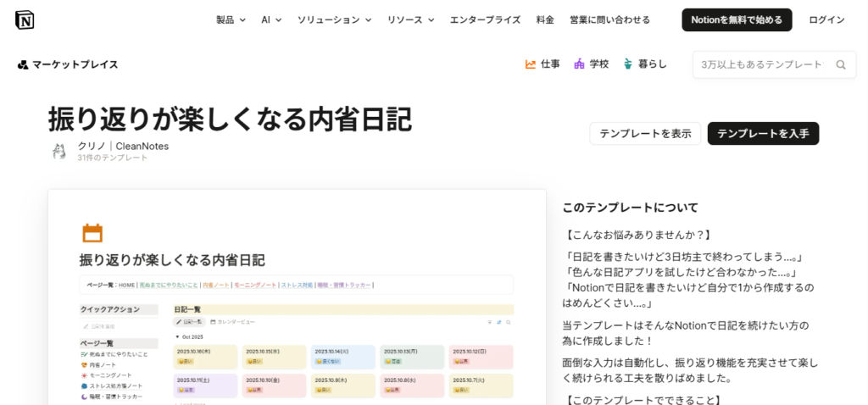The image size is (868, 405).
Task: Click Notionを無料で始める button
Action: click(x=737, y=19)
